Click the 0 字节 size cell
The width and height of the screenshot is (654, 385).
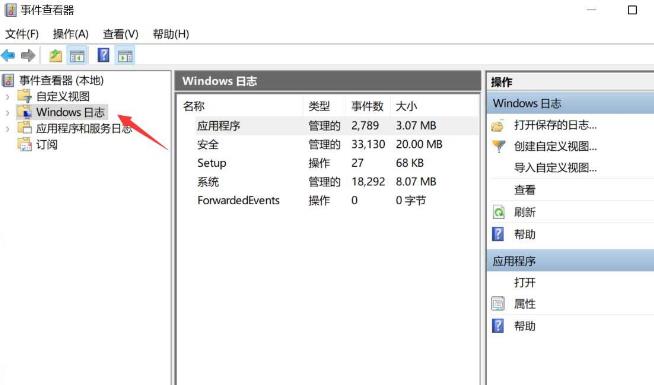[x=411, y=200]
